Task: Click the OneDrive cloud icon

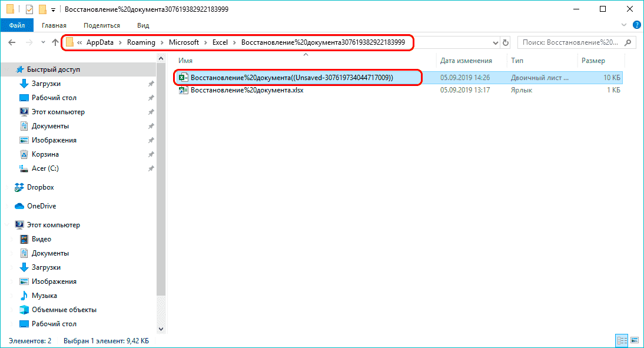Action: [x=19, y=206]
